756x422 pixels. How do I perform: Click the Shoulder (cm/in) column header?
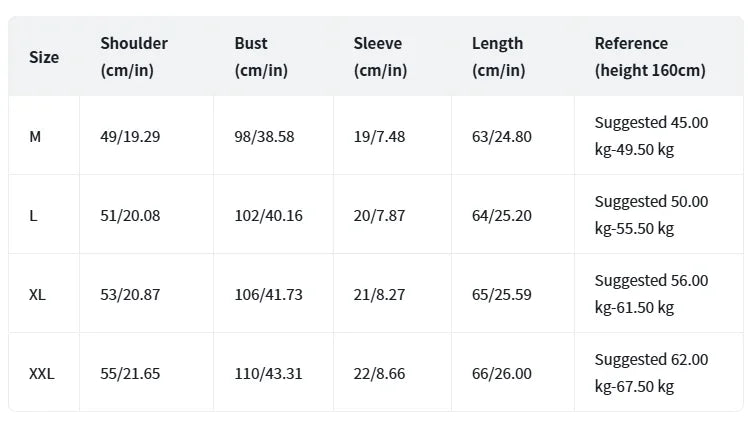134,57
